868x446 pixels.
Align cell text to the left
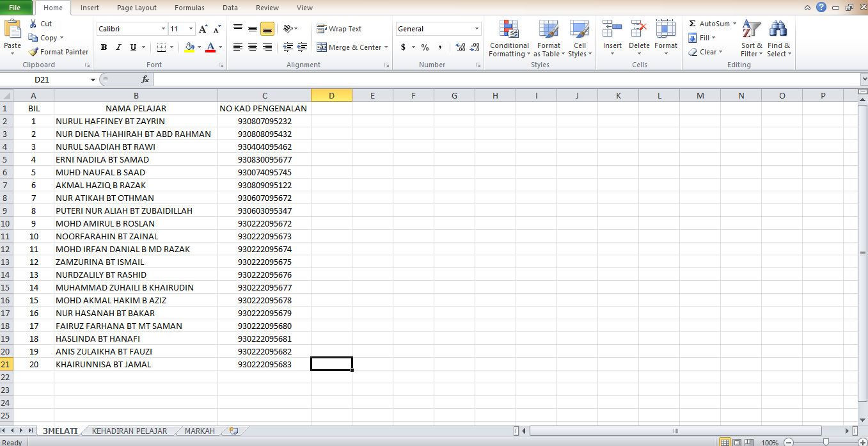coord(238,47)
